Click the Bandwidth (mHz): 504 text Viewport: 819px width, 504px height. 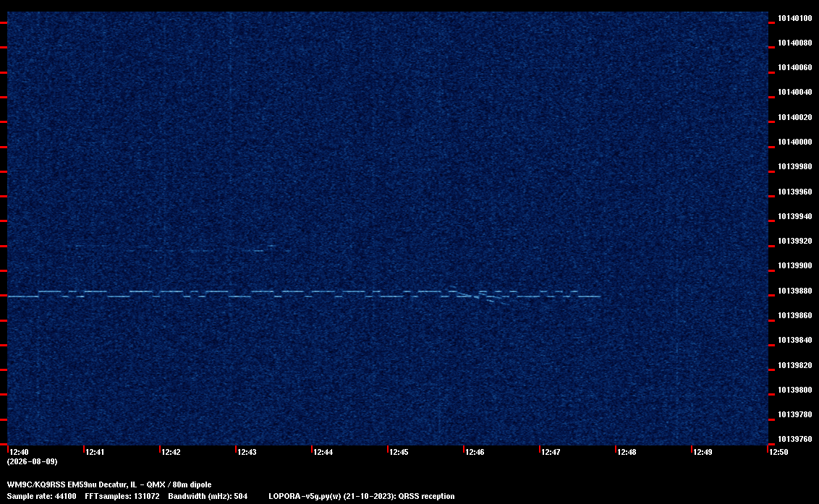pyautogui.click(x=208, y=496)
